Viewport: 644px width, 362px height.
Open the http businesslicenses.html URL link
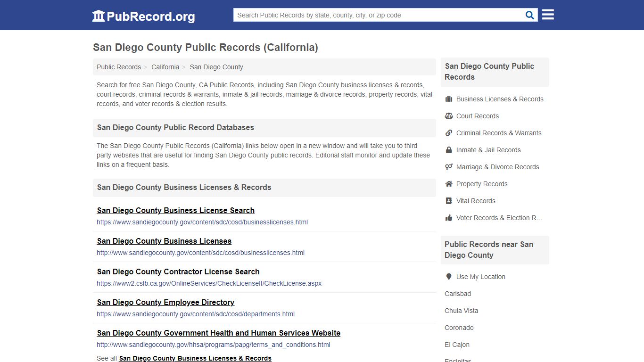[x=200, y=253]
